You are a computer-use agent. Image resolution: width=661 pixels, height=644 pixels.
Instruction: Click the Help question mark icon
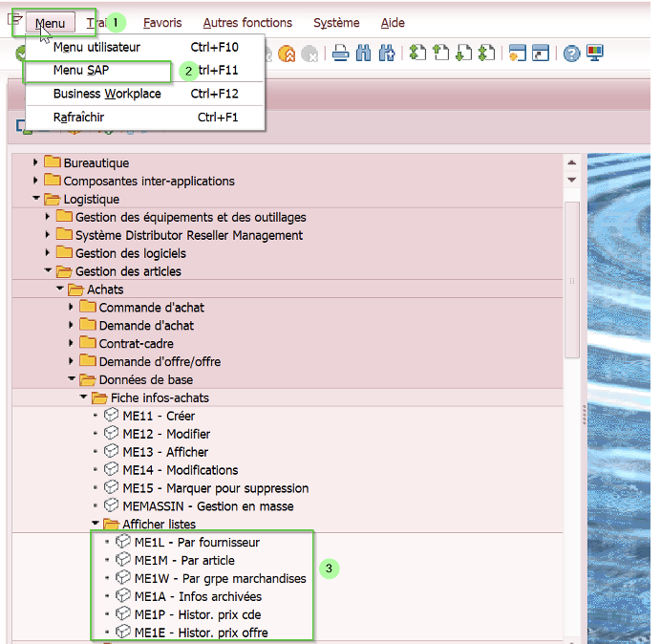point(571,54)
